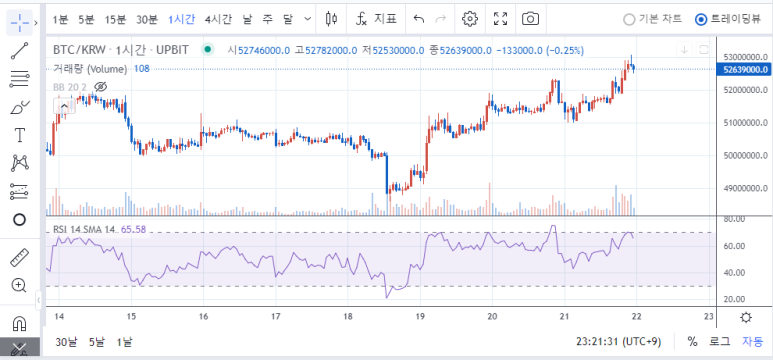Switch to the 30분 interval

(146, 19)
